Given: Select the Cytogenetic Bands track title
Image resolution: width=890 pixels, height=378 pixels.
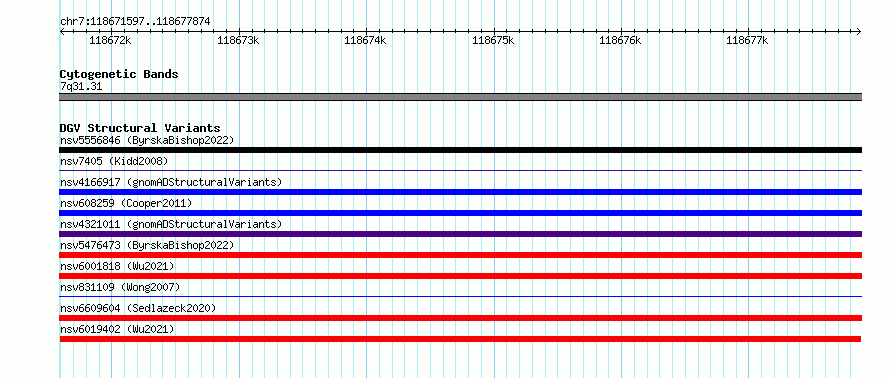Looking at the screenshot, I should coord(119,74).
